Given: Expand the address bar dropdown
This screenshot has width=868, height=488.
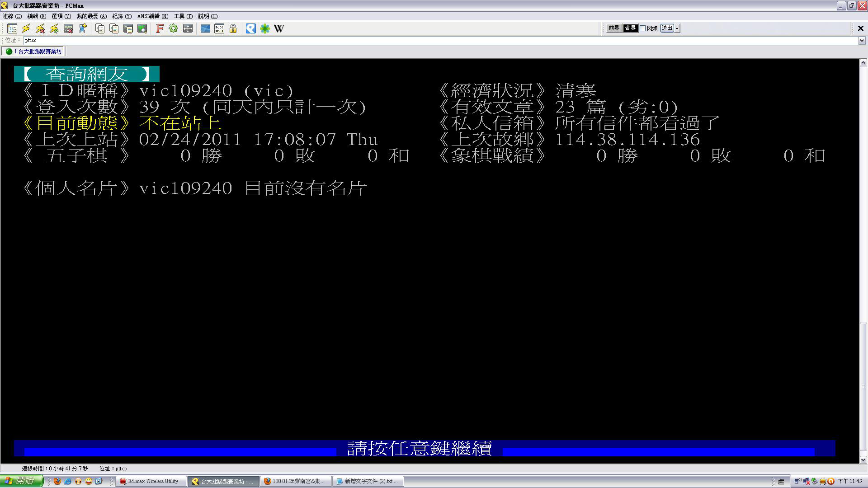Looking at the screenshot, I should 862,40.
